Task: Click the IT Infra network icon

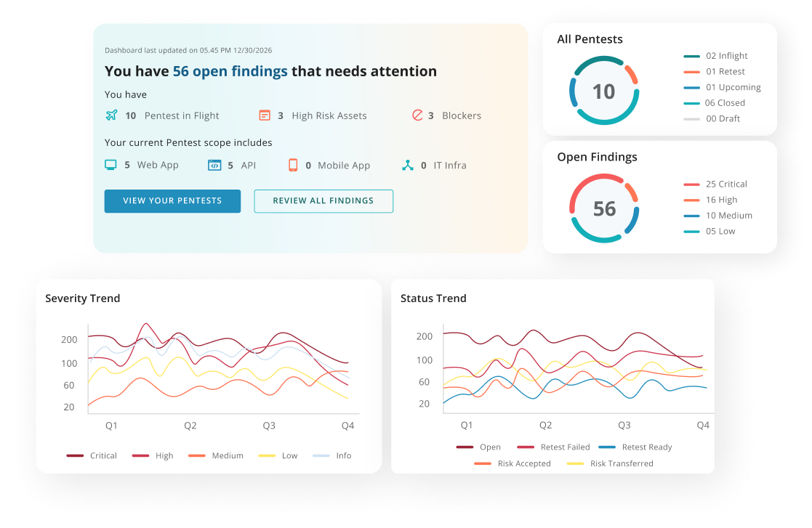Action: tap(408, 165)
